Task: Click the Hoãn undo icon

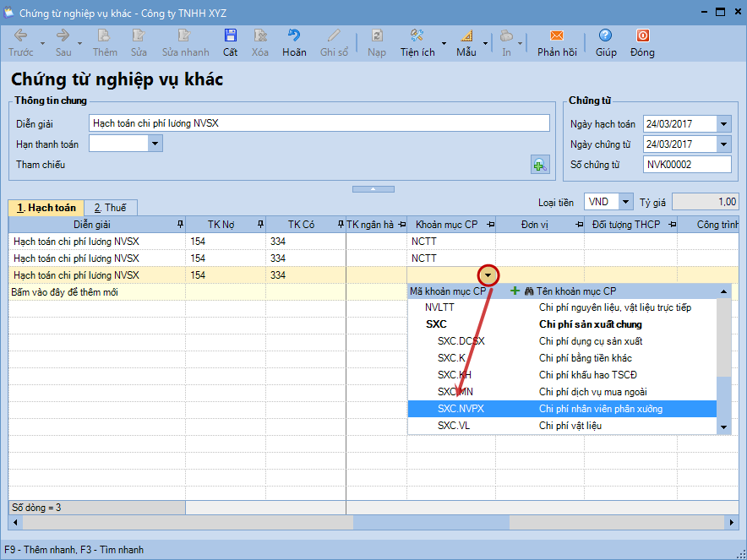Action: (x=294, y=36)
